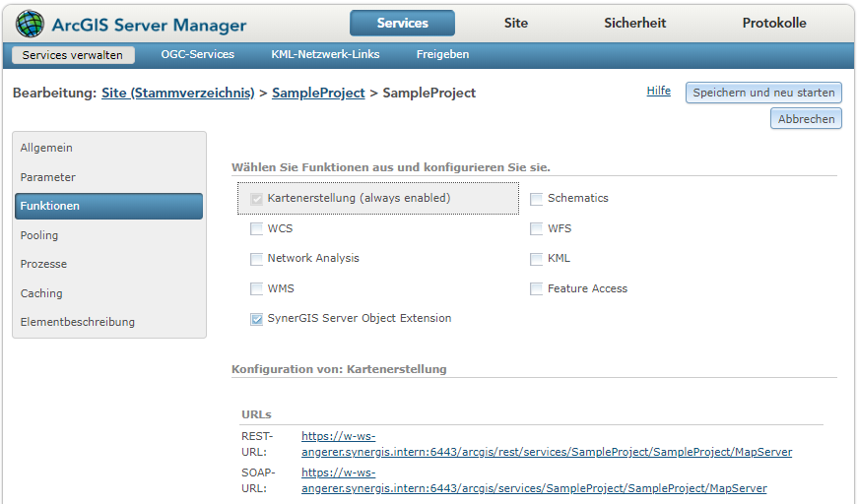Check the Schematics option
The height and width of the screenshot is (504, 857).
(537, 199)
